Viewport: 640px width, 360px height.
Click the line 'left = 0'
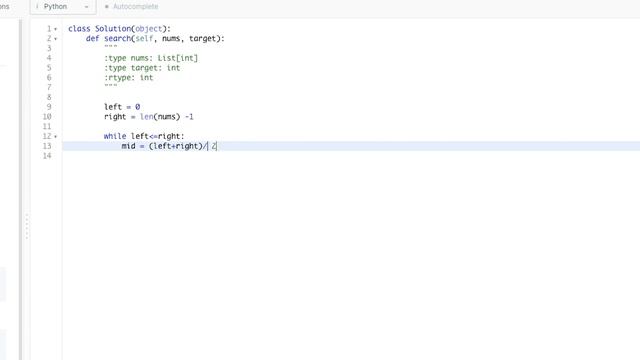click(x=122, y=107)
